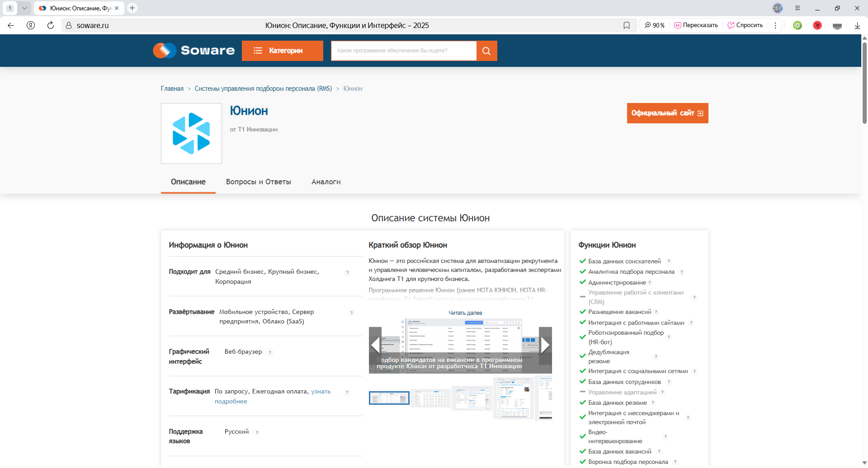
Task: Open the Официальный сайт button
Action: (667, 113)
